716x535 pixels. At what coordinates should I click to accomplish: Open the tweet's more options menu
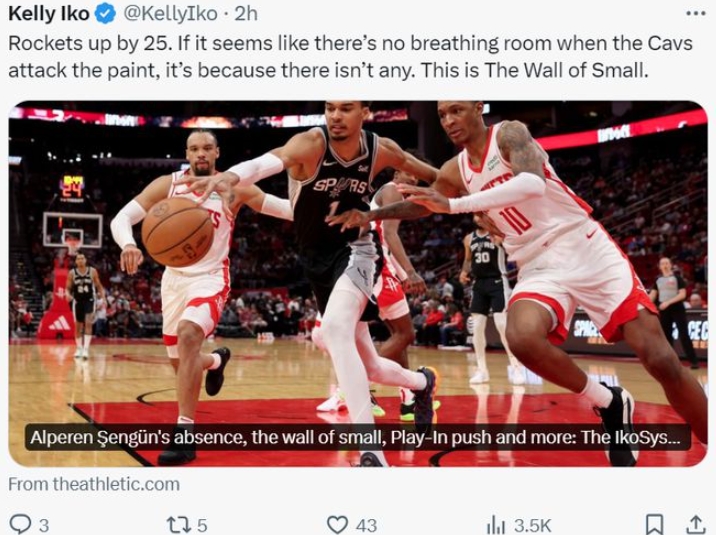696,13
